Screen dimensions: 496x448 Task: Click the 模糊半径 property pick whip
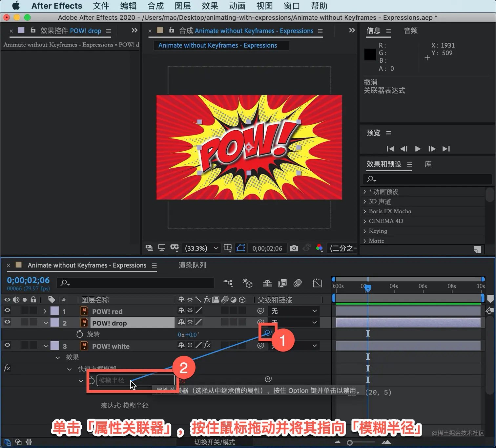268,379
